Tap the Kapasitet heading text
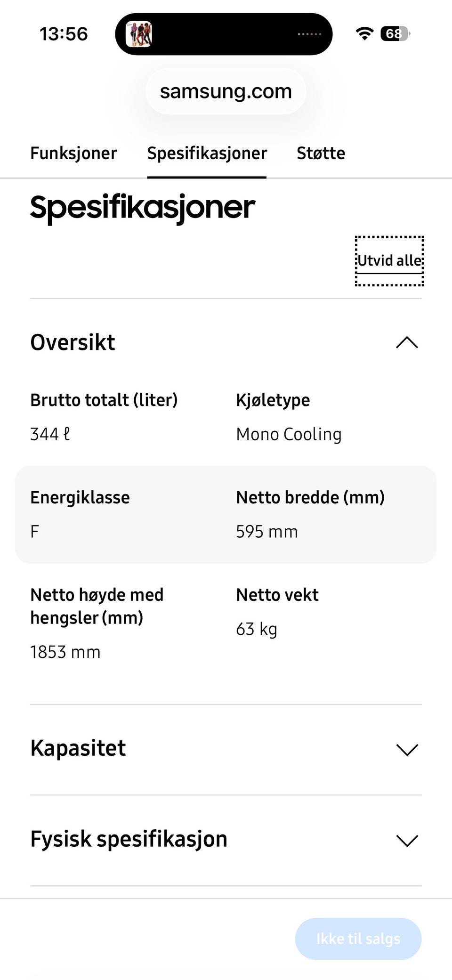This screenshot has height=980, width=452. 78,748
